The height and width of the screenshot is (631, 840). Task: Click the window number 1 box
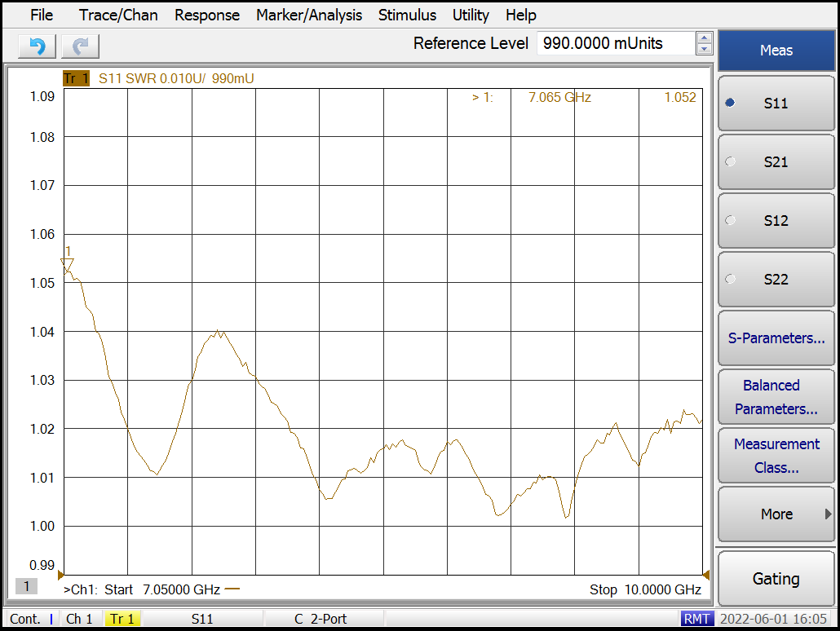click(x=26, y=586)
